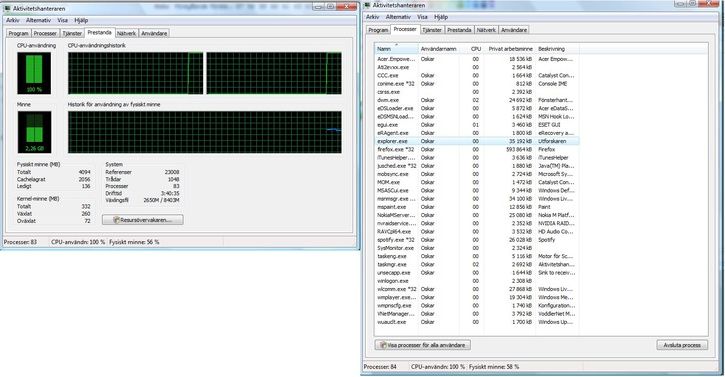Sort by Namn column header
The height and width of the screenshot is (377, 725).
[396, 49]
